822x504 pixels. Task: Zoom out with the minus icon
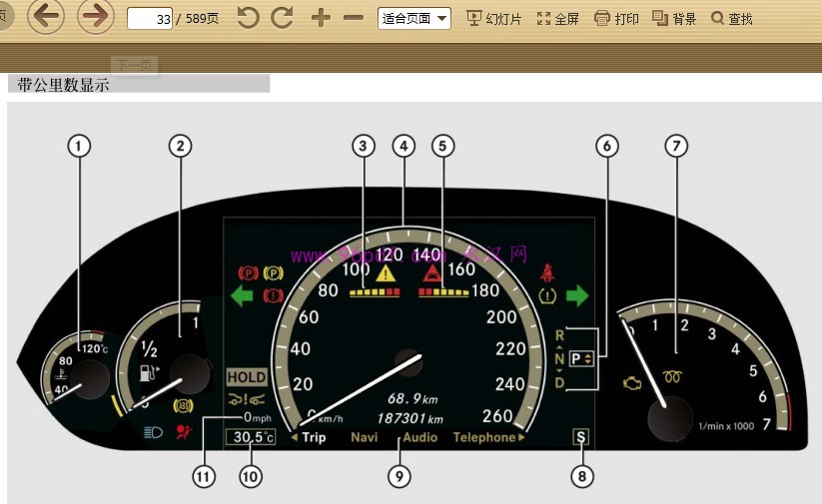[354, 18]
